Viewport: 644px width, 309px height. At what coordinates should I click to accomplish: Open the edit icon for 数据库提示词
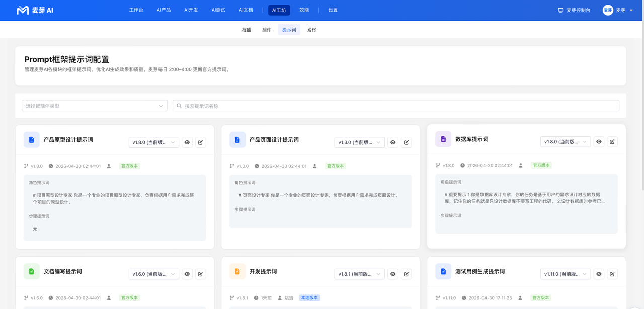[612, 142]
